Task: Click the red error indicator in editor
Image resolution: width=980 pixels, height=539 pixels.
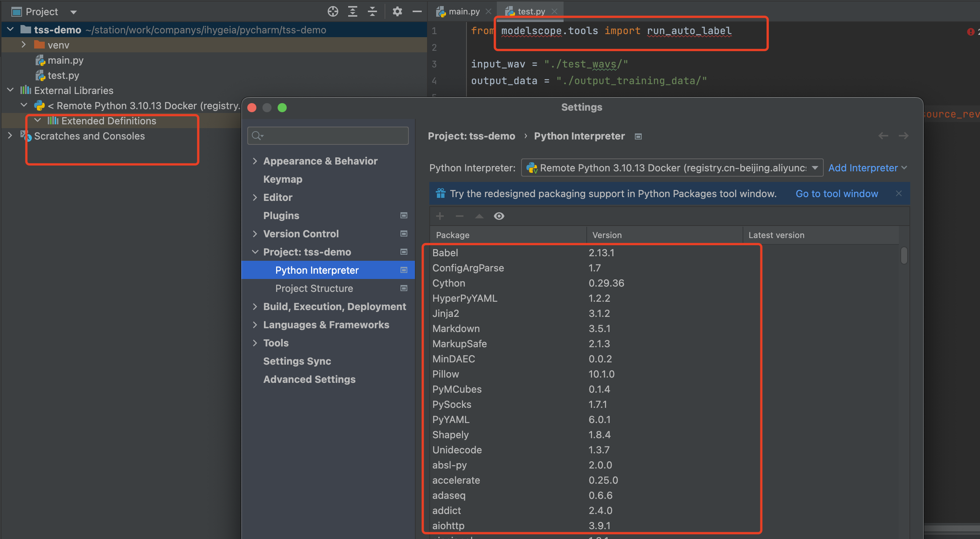Action: tap(971, 31)
